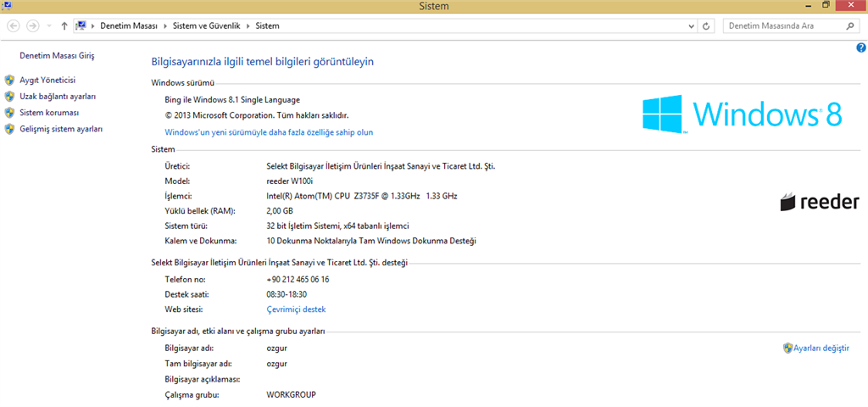Click the reeder W100i model value

coord(290,181)
